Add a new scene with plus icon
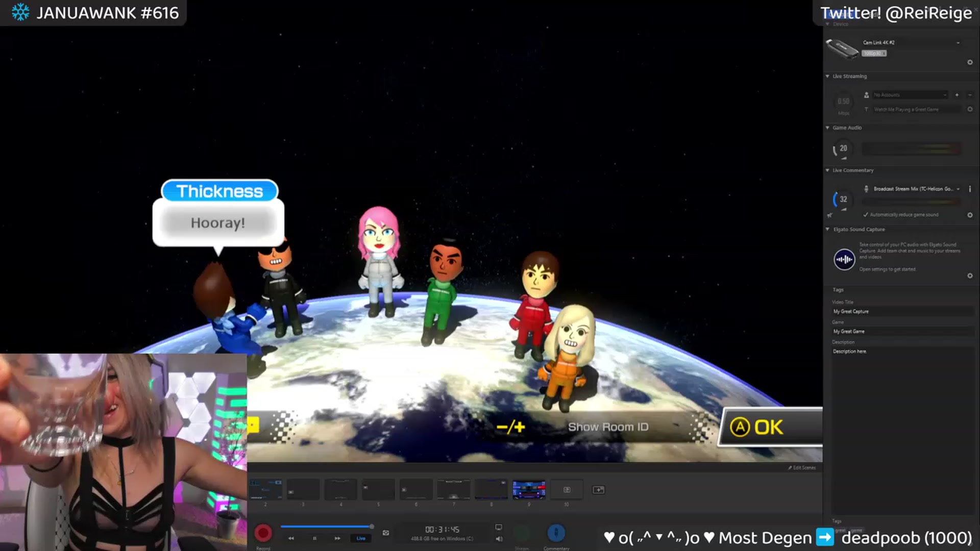 [598, 490]
